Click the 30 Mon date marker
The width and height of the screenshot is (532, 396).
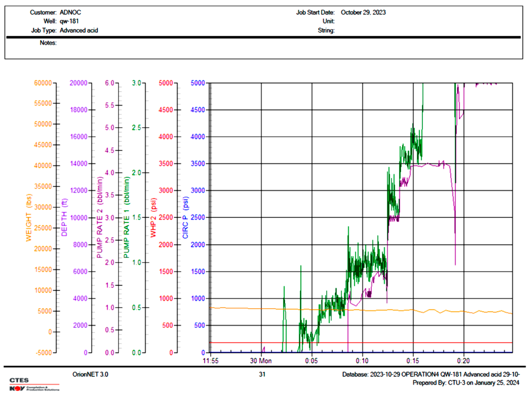click(x=261, y=361)
